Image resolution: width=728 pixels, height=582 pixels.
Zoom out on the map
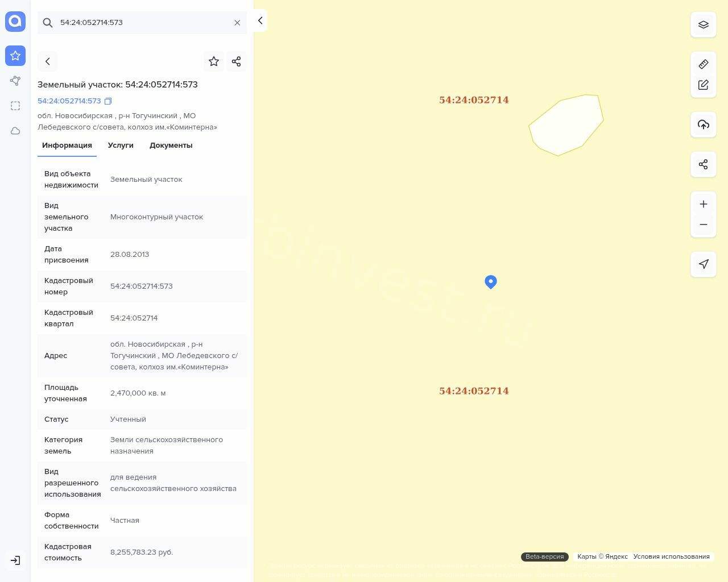pyautogui.click(x=704, y=225)
